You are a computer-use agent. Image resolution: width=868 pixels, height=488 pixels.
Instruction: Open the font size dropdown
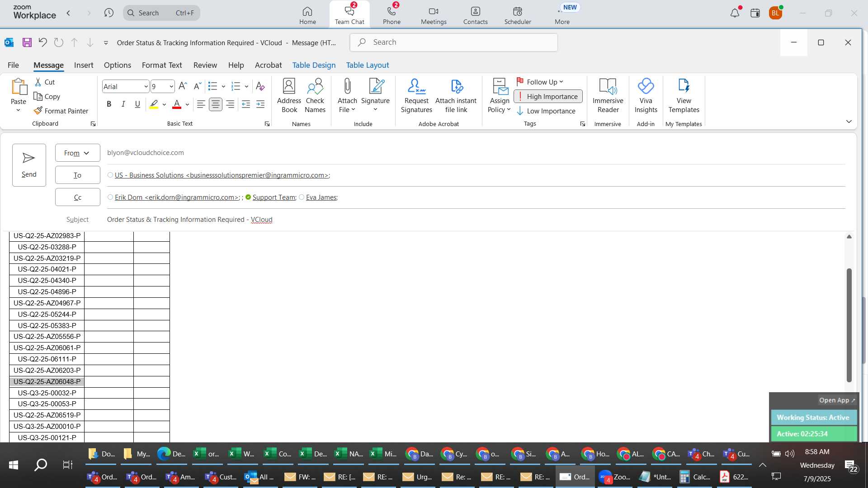click(x=171, y=86)
